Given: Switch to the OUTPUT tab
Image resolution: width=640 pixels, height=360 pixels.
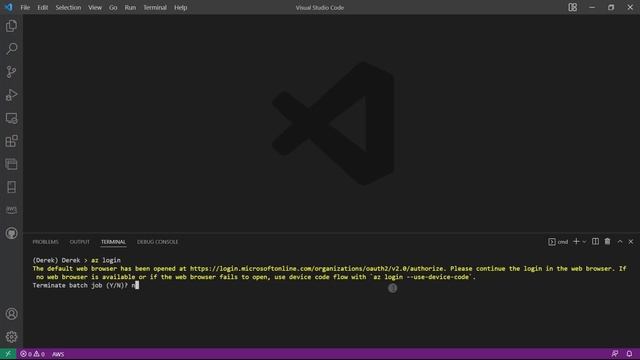Looking at the screenshot, I should coord(80,242).
